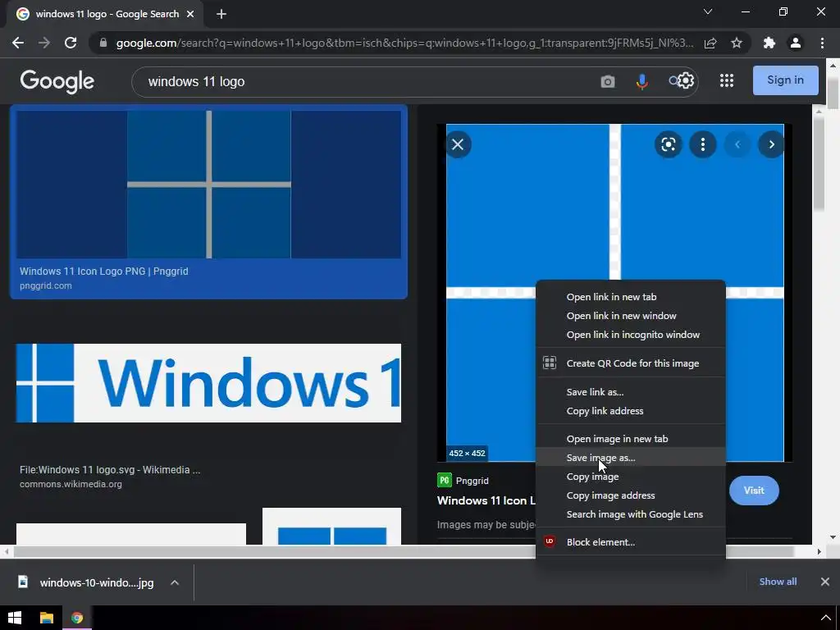Image resolution: width=840 pixels, height=630 pixels.
Task: Click voice search microphone icon
Action: (641, 81)
